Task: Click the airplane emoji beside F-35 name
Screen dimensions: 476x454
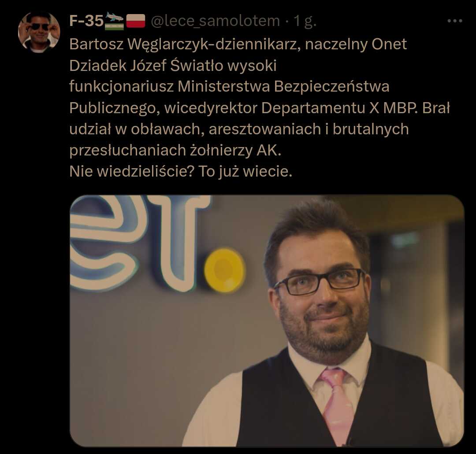Action: [x=114, y=21]
